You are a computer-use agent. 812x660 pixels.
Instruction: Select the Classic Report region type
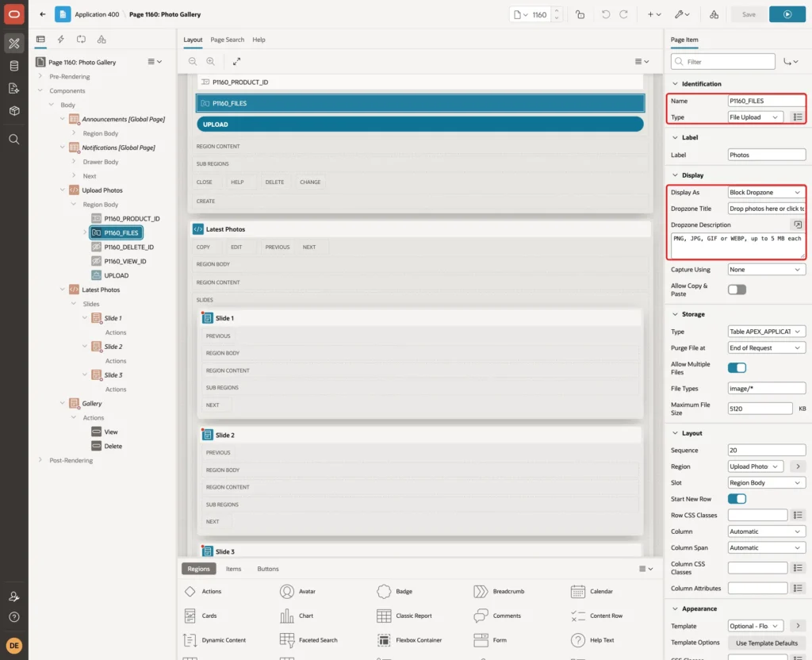404,616
